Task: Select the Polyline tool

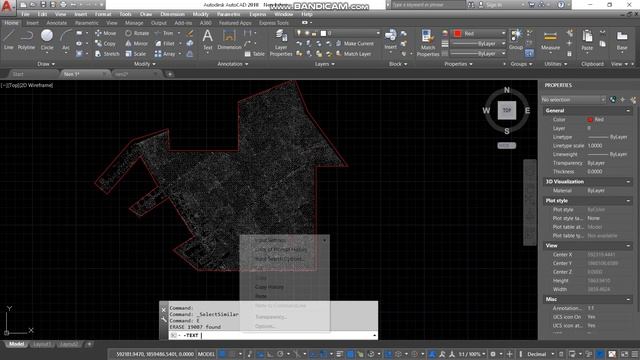Action: (x=27, y=40)
